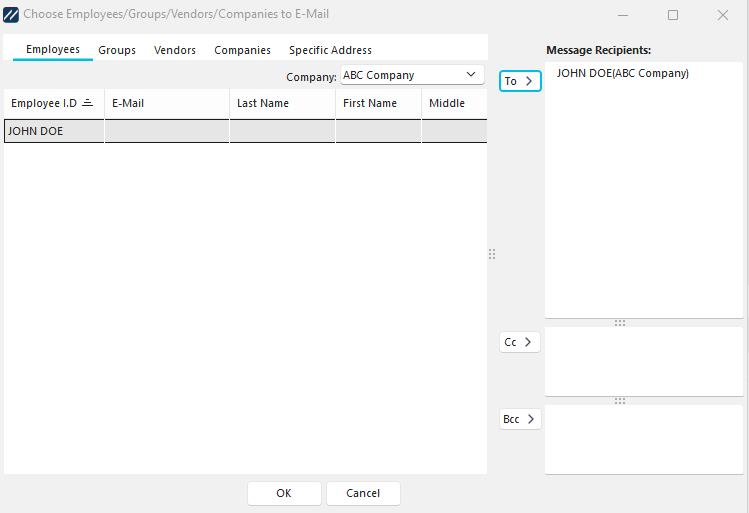Click the splitter grip between To and Cc lists
Viewport: 749px width, 513px height.
pyautogui.click(x=620, y=323)
